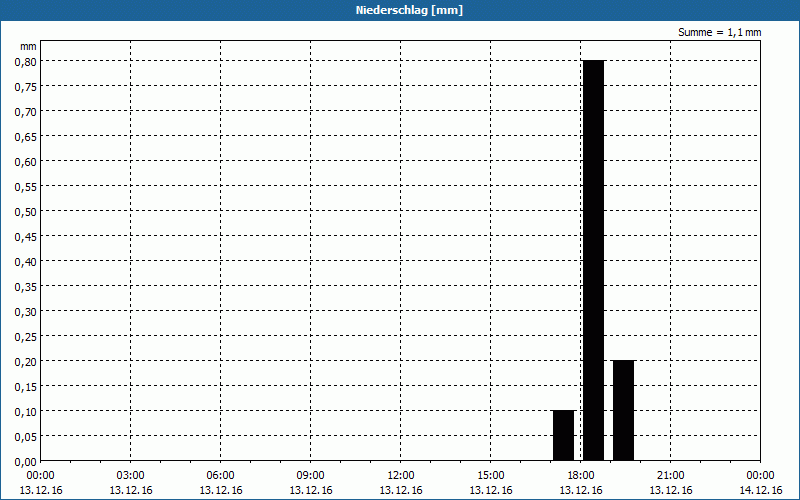Click the 0,65 y-axis label
This screenshot has height=500, width=800.
click(26, 137)
